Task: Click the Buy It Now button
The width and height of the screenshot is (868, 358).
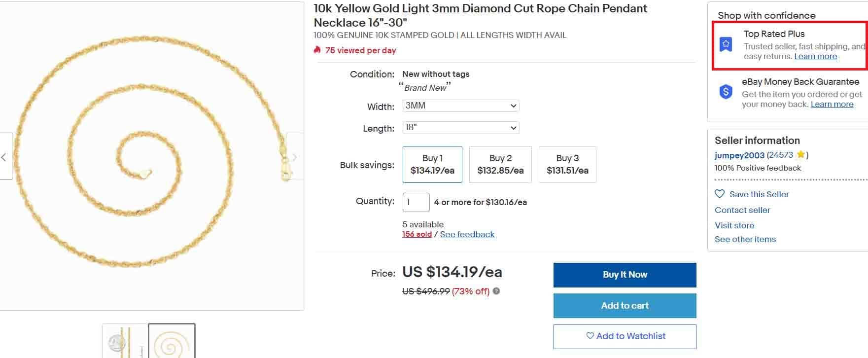Action: [x=625, y=275]
